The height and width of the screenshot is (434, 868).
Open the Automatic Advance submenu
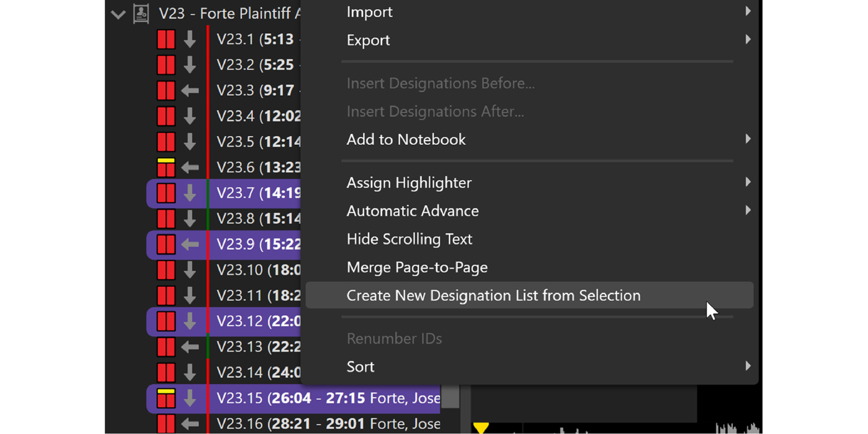tap(412, 211)
